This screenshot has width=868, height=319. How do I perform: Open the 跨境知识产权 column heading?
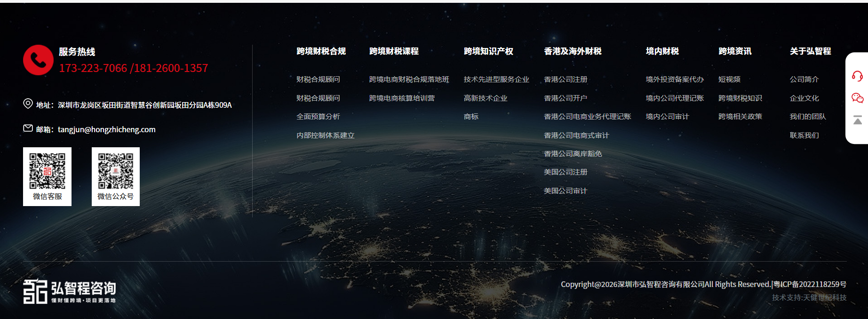coord(488,51)
